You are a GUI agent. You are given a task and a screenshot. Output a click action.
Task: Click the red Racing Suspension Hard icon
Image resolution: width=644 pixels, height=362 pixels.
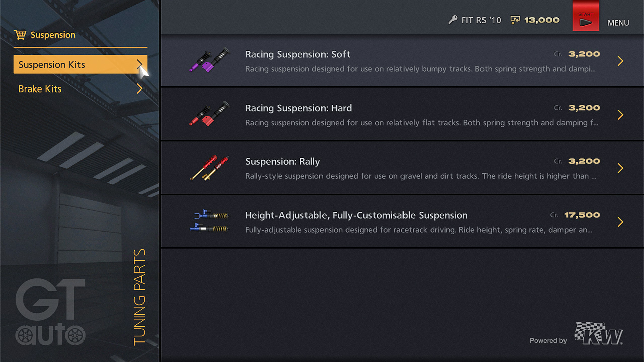pos(209,114)
